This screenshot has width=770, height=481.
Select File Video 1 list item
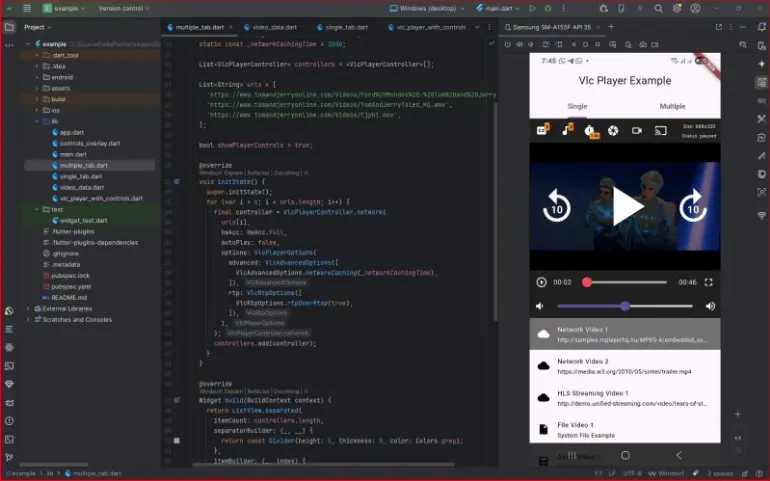tap(625, 429)
